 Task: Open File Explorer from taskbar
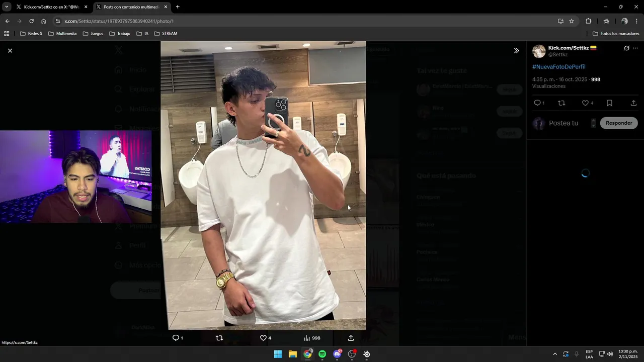292,354
